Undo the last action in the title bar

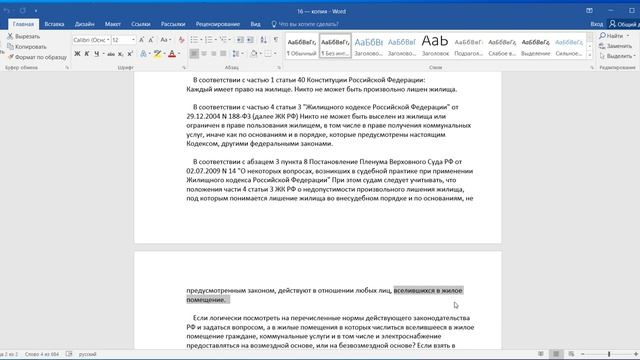pos(6,10)
